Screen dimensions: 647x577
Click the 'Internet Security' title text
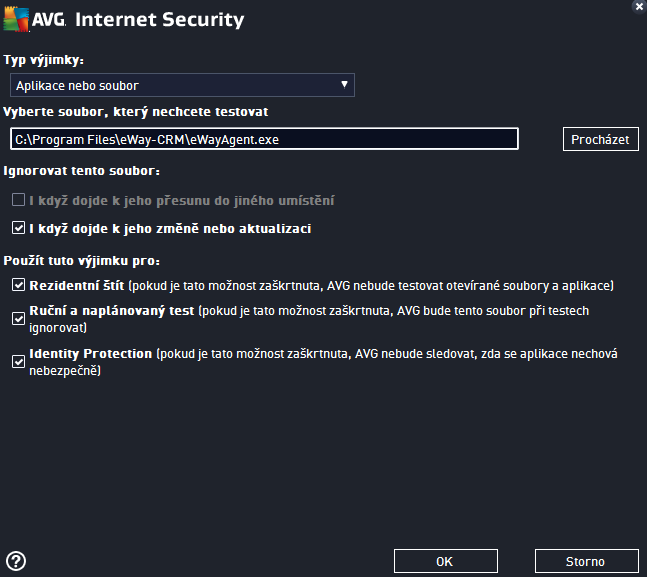point(160,19)
